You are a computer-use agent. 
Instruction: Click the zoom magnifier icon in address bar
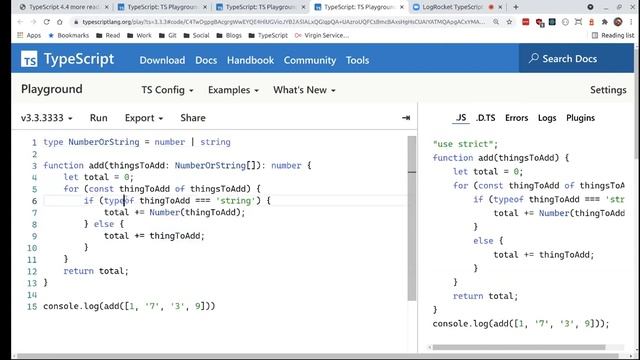(496, 22)
